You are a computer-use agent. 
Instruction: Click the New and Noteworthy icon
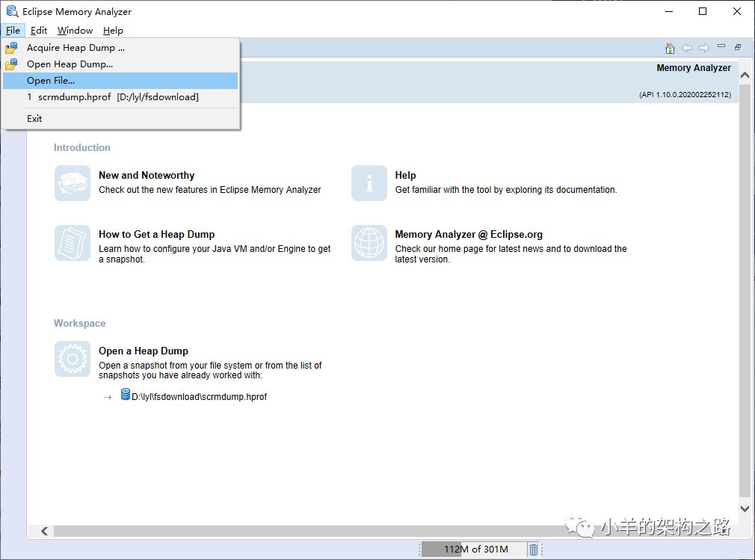[x=73, y=183]
